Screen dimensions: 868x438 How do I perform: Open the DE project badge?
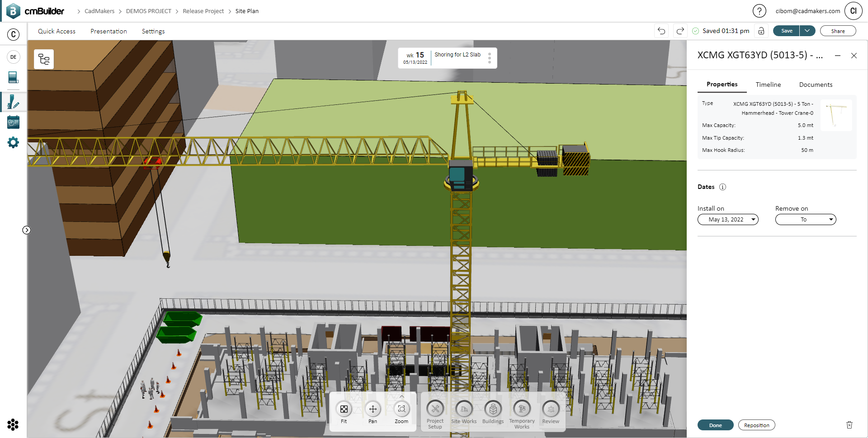(x=14, y=57)
